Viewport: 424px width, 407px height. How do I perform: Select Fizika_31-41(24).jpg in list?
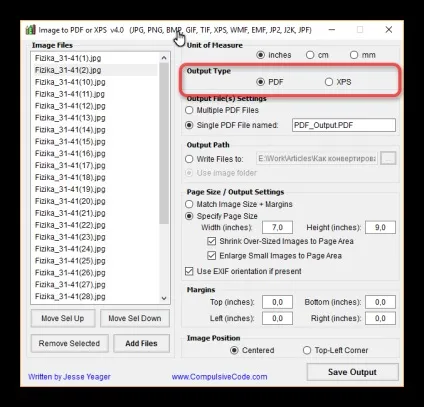95,249
